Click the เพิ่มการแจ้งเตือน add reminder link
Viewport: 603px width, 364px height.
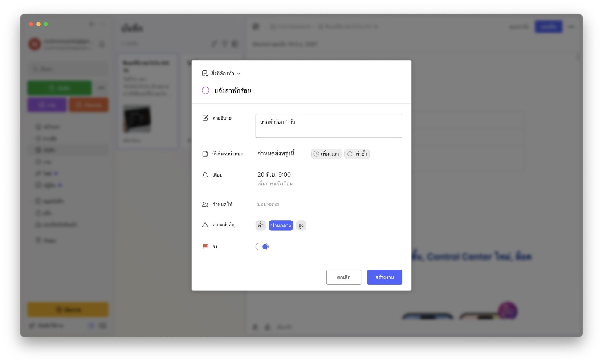click(275, 184)
